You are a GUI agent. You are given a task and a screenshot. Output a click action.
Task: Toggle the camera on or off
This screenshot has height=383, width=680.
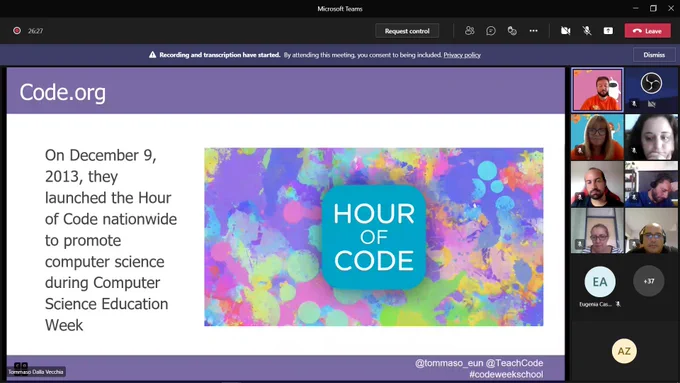pos(566,31)
